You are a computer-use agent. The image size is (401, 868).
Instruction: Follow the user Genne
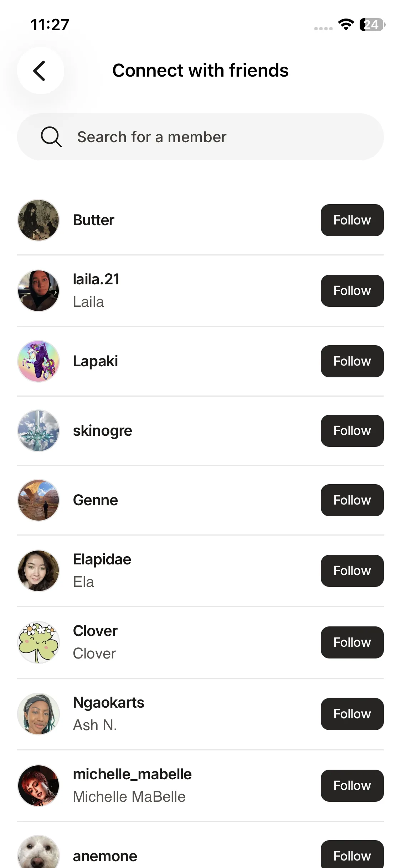[x=352, y=500]
